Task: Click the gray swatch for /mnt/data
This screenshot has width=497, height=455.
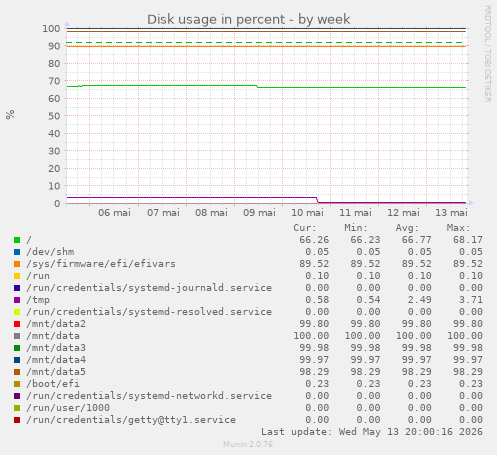Action: click(x=17, y=336)
